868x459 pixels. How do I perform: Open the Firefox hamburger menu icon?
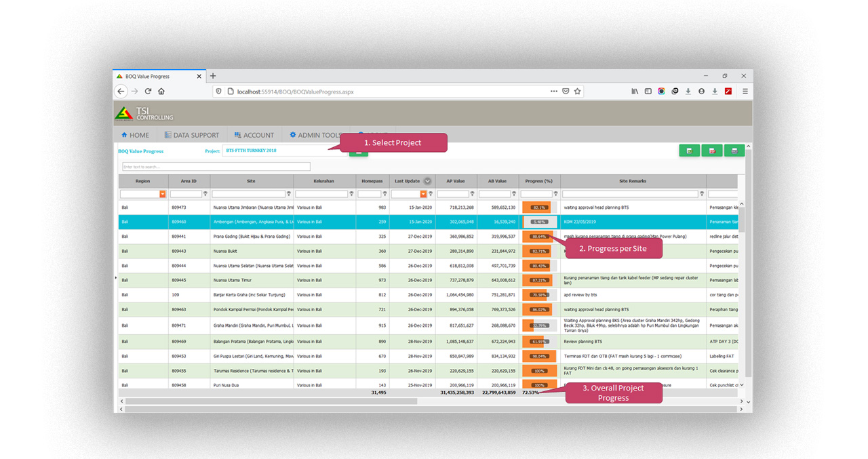tap(745, 91)
